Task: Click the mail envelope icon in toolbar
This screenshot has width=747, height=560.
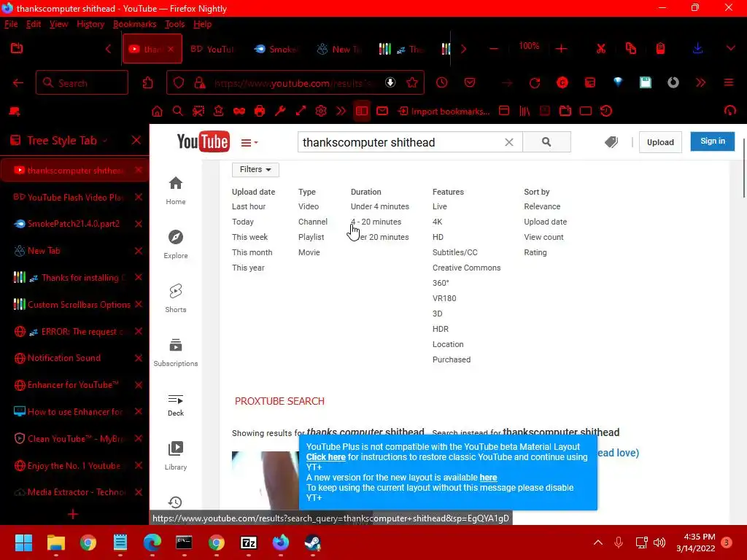Action: [x=382, y=112]
